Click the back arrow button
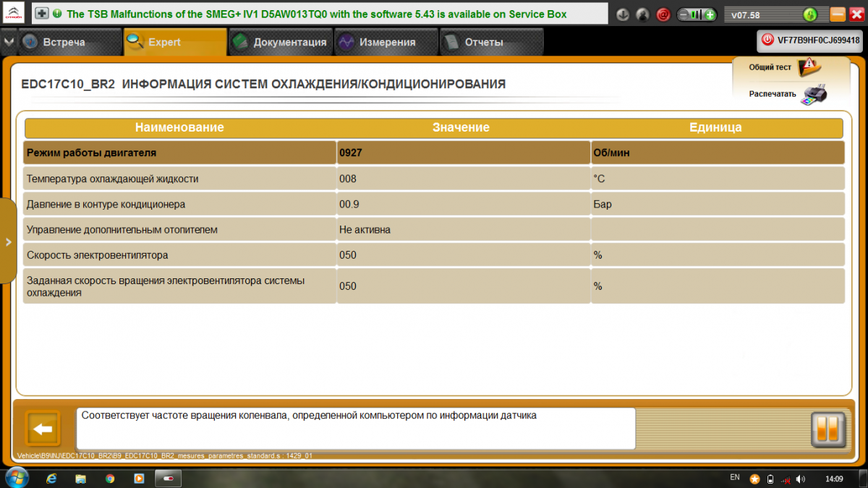Image resolution: width=868 pixels, height=488 pixels. coord(43,429)
